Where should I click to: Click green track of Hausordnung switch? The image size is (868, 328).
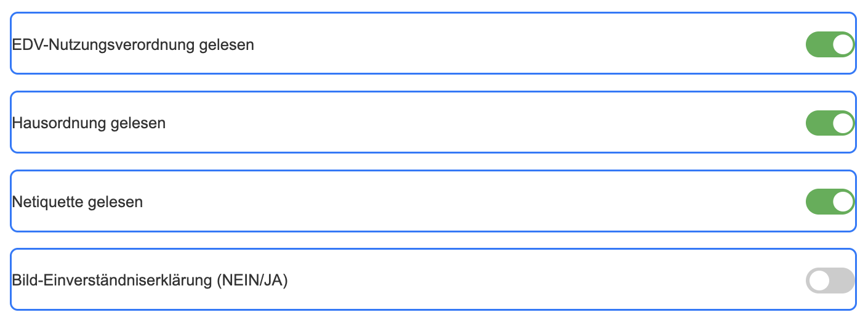click(818, 123)
